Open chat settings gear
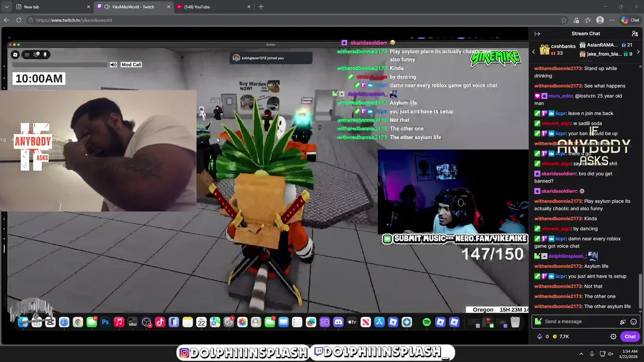The width and height of the screenshot is (644, 362). click(613, 337)
